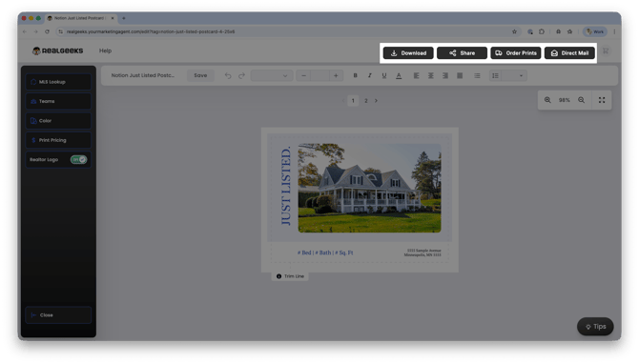Click the Help menu

click(105, 51)
